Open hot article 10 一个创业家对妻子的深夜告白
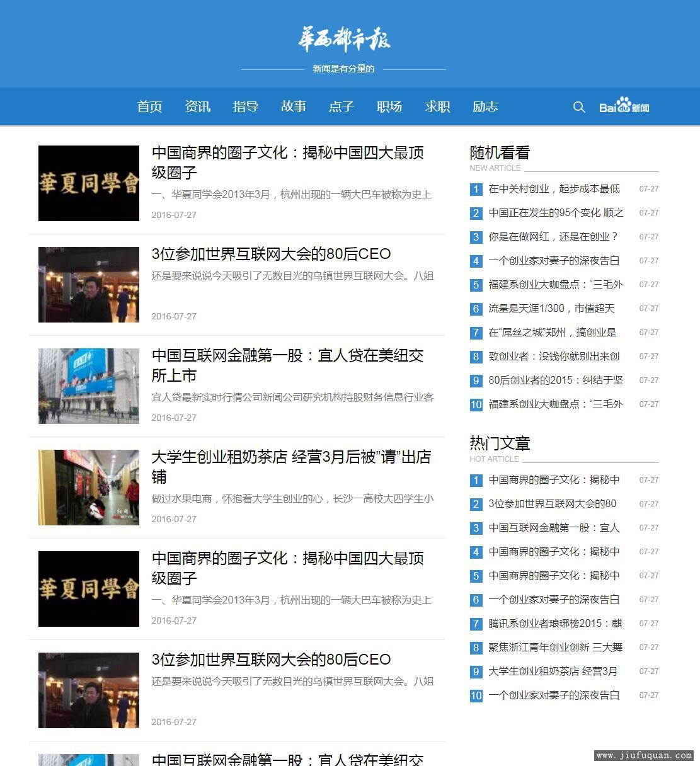The height and width of the screenshot is (766, 700). [x=554, y=695]
